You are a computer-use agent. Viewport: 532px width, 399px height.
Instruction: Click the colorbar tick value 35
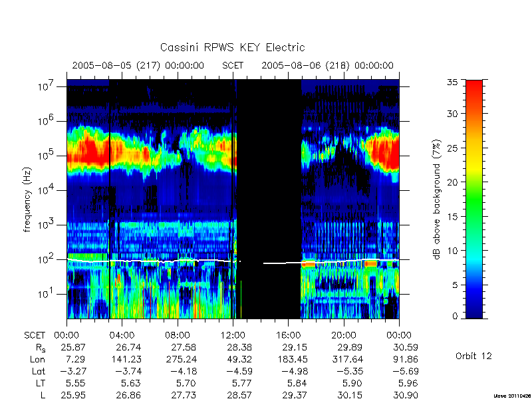pos(454,82)
